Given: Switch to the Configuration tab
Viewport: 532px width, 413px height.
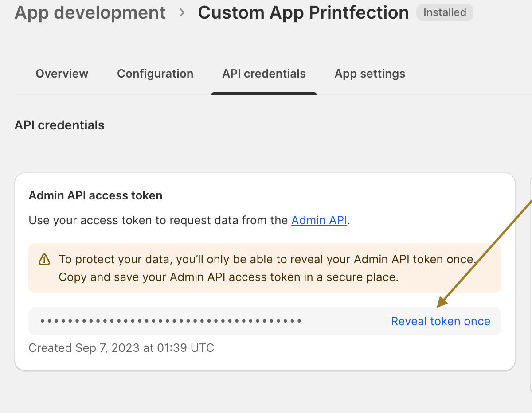Looking at the screenshot, I should pos(155,74).
